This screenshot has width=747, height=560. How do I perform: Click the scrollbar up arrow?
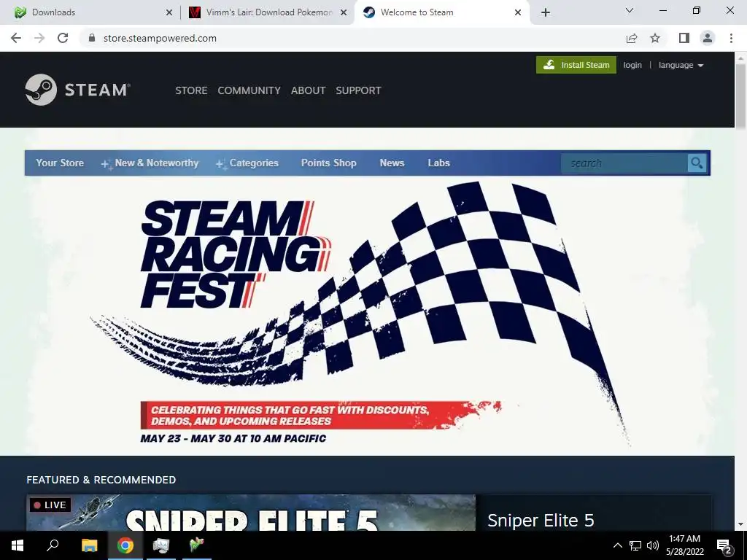click(x=741, y=58)
